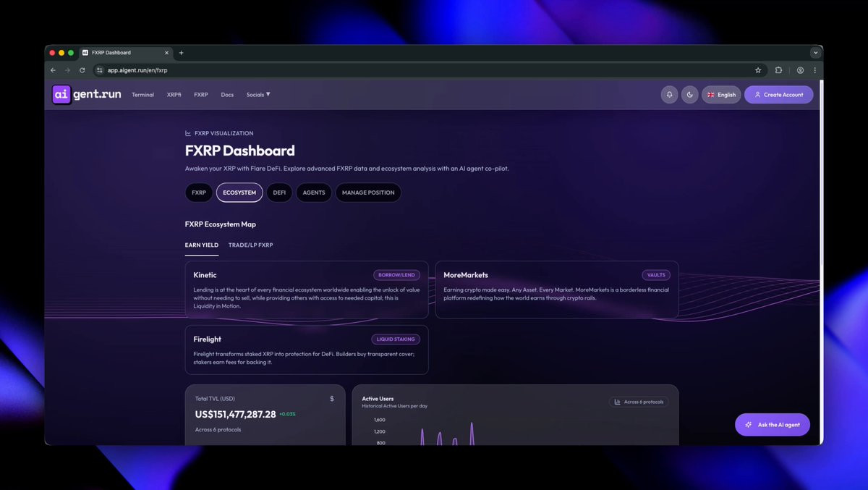Select the FXRP Dashboard browser tab
Viewport: 868px width, 490px height.
pos(125,53)
